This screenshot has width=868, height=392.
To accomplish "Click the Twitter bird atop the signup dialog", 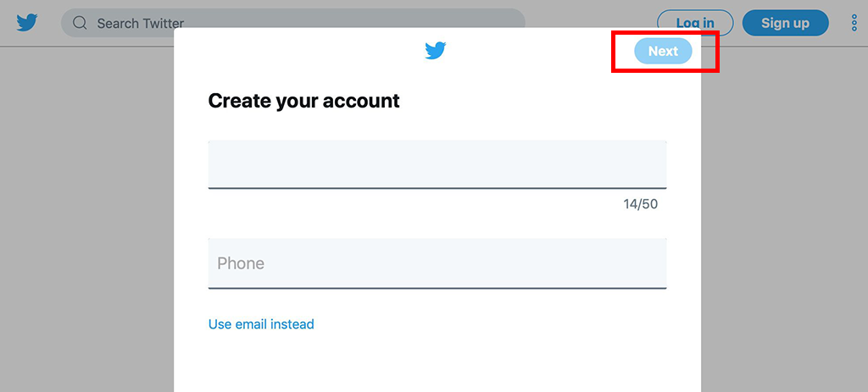I will tap(436, 50).
